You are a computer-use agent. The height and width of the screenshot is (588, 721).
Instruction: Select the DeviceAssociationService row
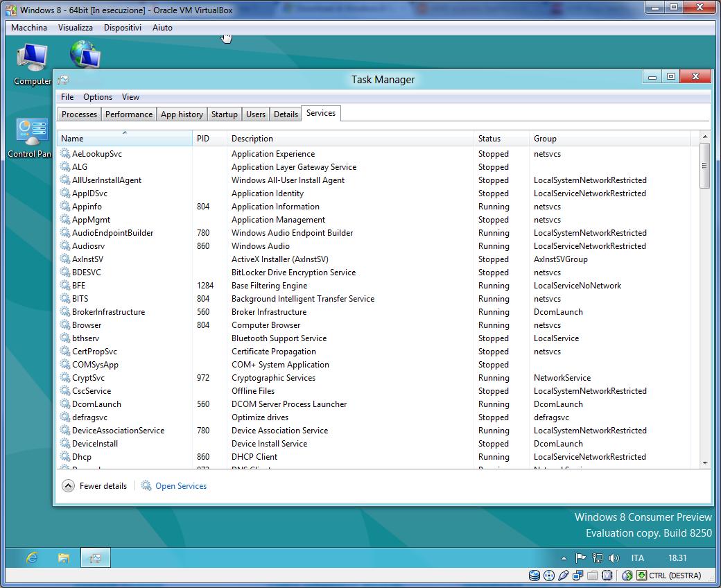point(374,431)
